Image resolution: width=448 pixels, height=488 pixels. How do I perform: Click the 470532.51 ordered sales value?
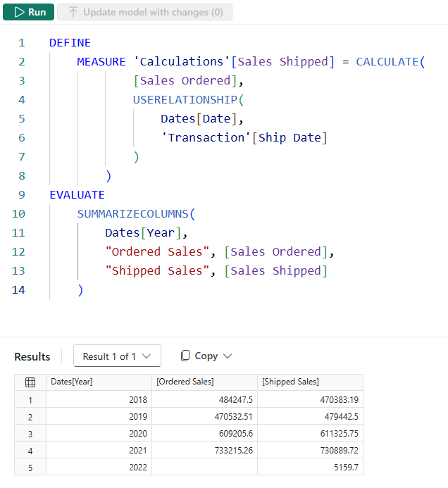[204, 416]
